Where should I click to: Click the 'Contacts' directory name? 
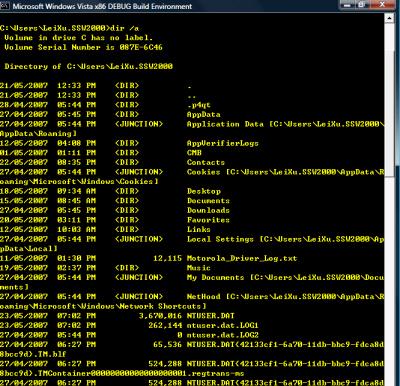[206, 162]
